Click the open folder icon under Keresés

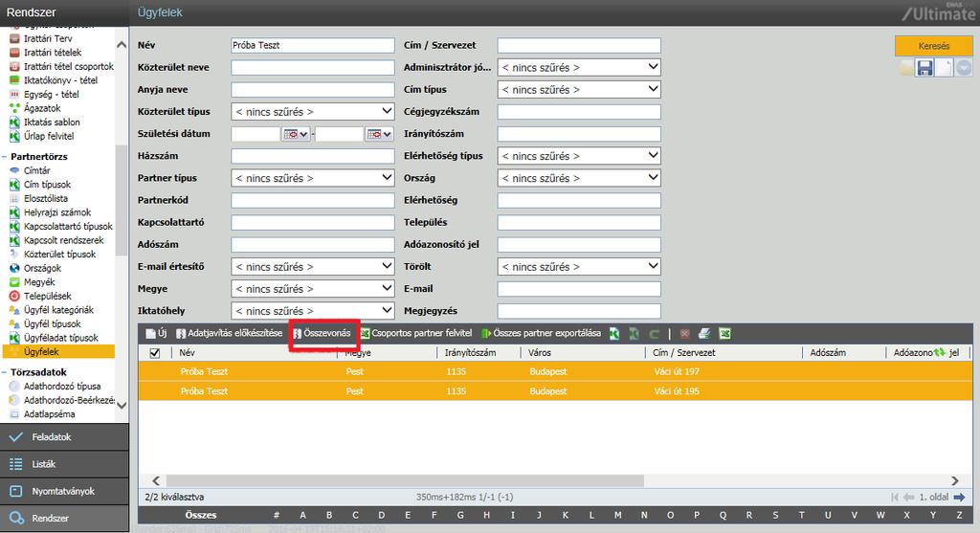click(906, 68)
